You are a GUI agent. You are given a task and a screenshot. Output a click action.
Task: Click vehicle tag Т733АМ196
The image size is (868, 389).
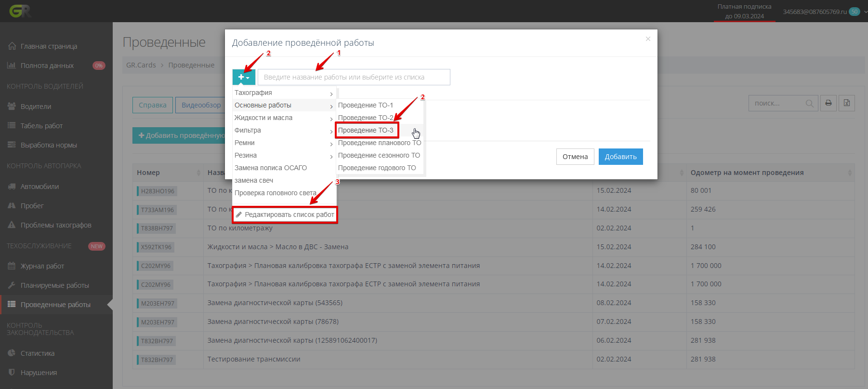tap(157, 210)
